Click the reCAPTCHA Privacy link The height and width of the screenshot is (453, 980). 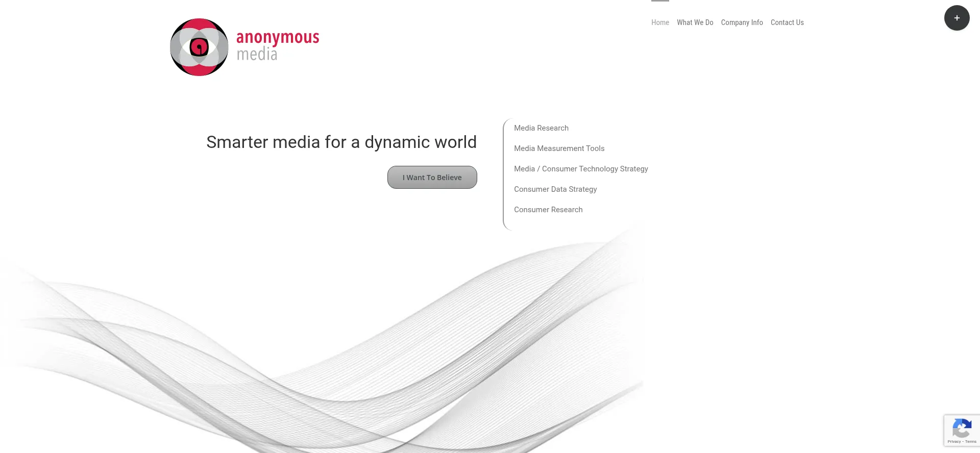click(x=954, y=442)
